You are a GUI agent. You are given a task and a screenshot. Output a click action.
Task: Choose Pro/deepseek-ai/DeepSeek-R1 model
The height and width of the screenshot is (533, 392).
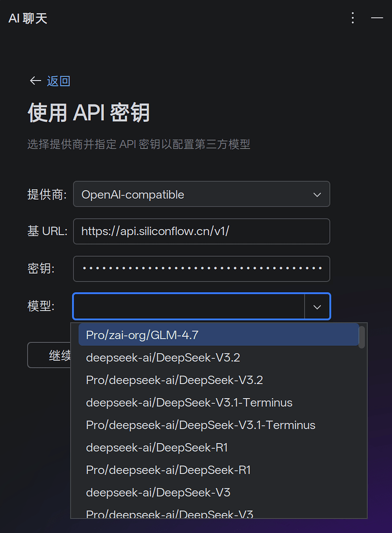tap(218, 470)
